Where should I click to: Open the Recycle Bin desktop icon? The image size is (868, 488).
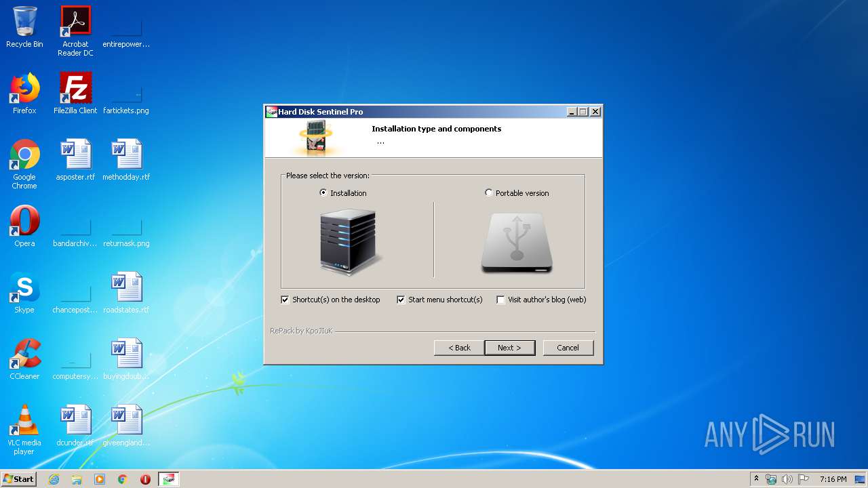tap(24, 27)
